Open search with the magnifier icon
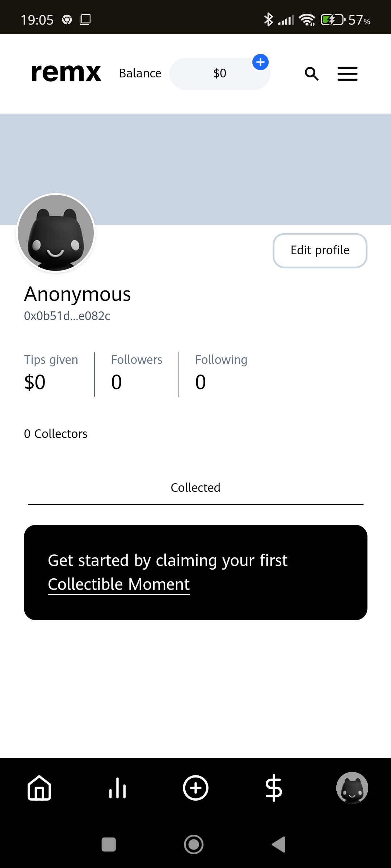 (311, 74)
